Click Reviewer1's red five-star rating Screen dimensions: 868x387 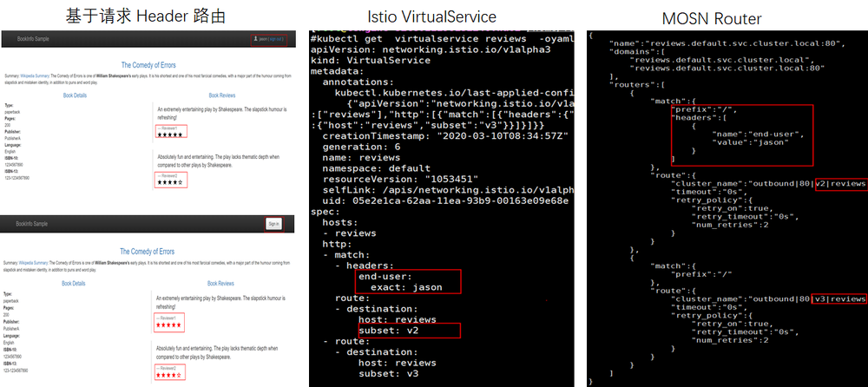[170, 325]
